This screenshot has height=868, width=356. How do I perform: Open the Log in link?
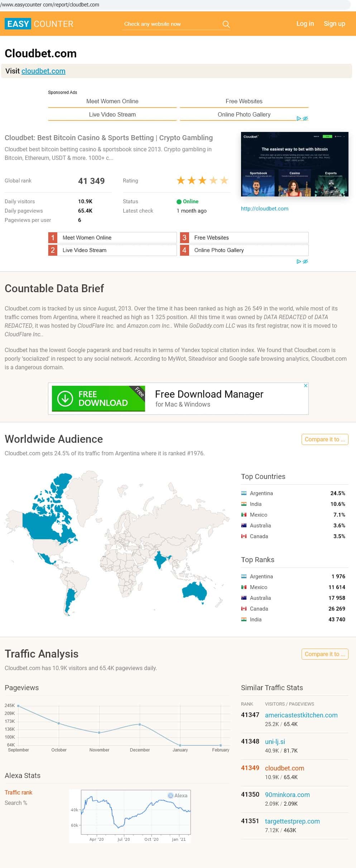[305, 24]
